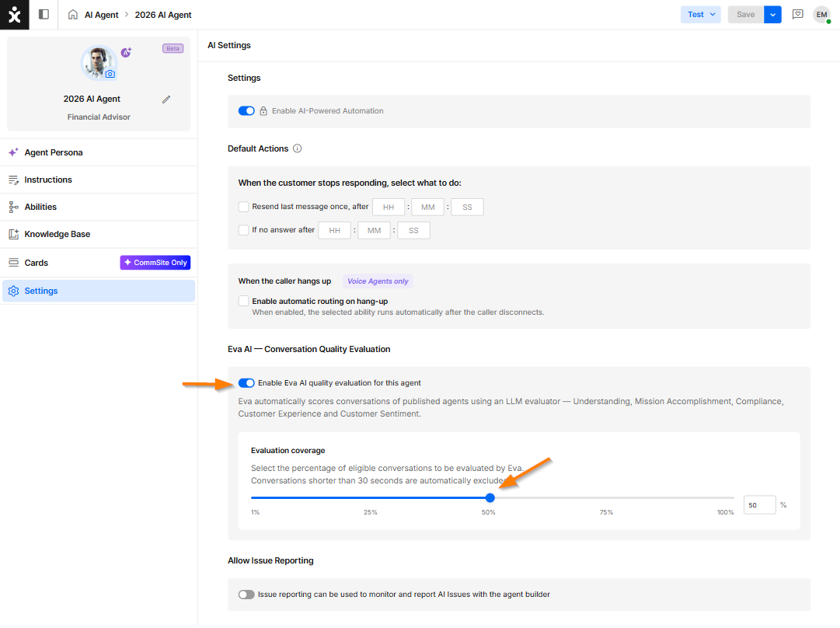
Task: Click the agent profile avatar picture
Action: click(99, 63)
